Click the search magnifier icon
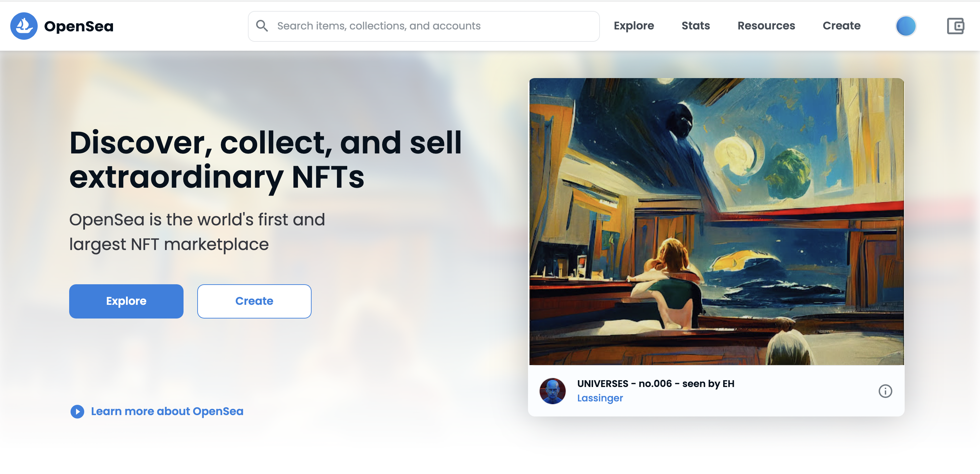980x474 pixels. [x=262, y=26]
